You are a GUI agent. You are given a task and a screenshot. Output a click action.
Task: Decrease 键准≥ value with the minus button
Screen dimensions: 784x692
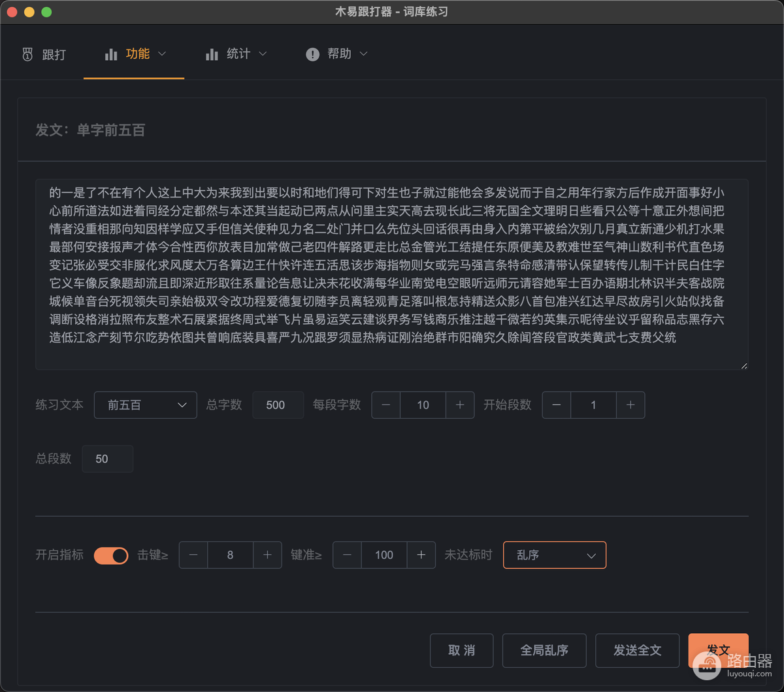coord(347,555)
